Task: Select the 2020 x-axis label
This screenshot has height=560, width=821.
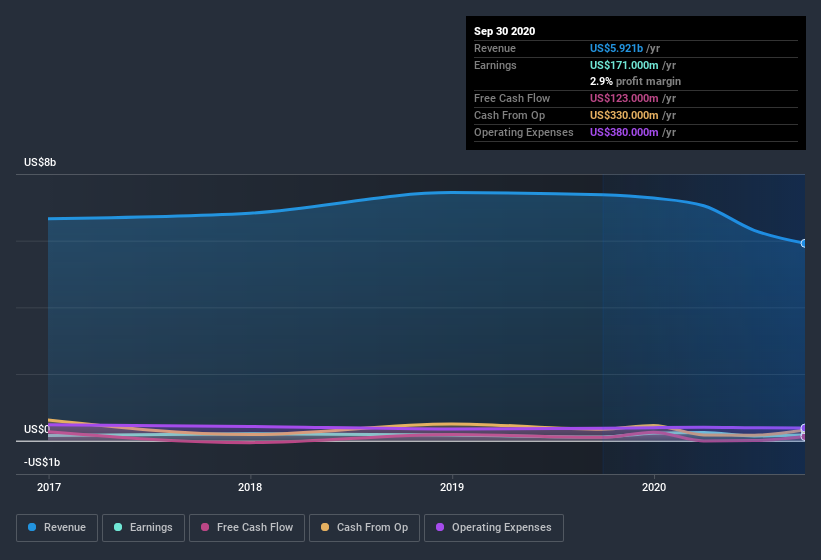Action: pos(654,487)
